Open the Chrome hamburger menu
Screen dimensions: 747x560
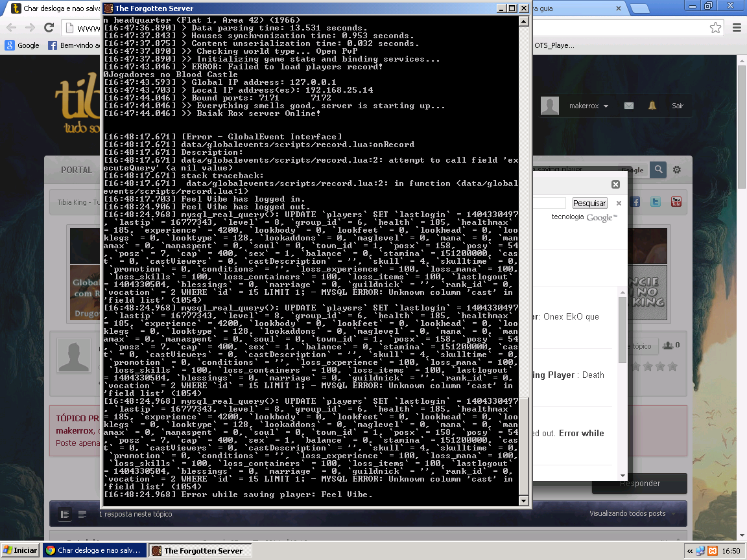(x=736, y=28)
